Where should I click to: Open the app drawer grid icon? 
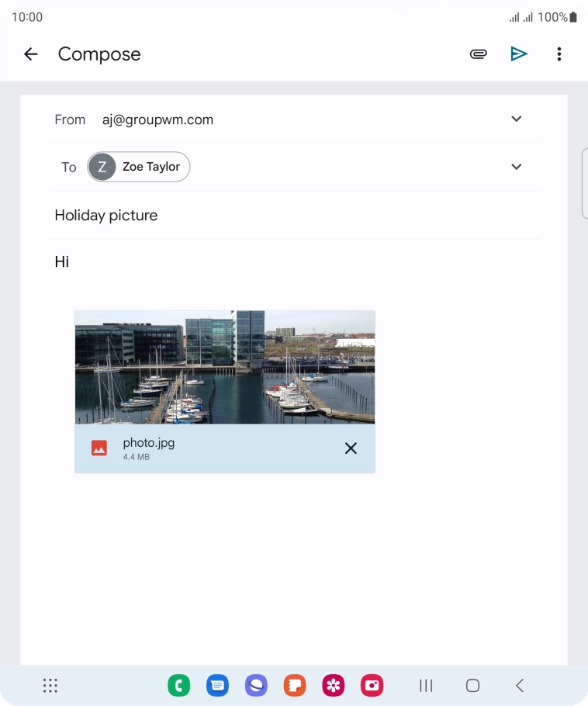50,685
